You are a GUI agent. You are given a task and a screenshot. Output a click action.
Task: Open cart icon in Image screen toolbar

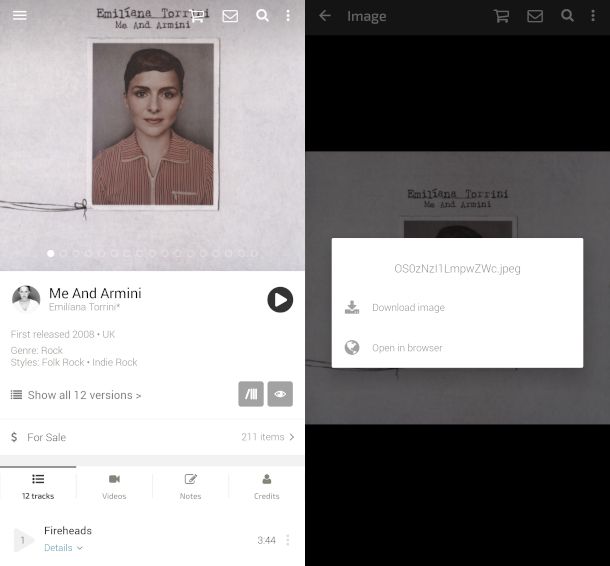tap(501, 16)
